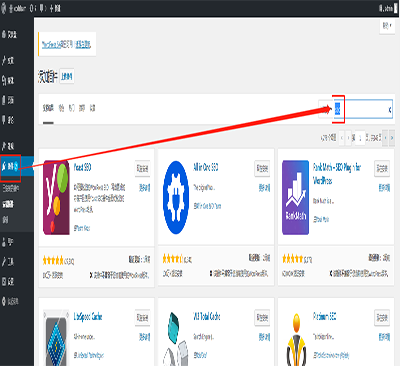This screenshot has height=366, width=400.
Task: Open More Details for LiteSpeed Cache
Action: pyautogui.click(x=144, y=337)
